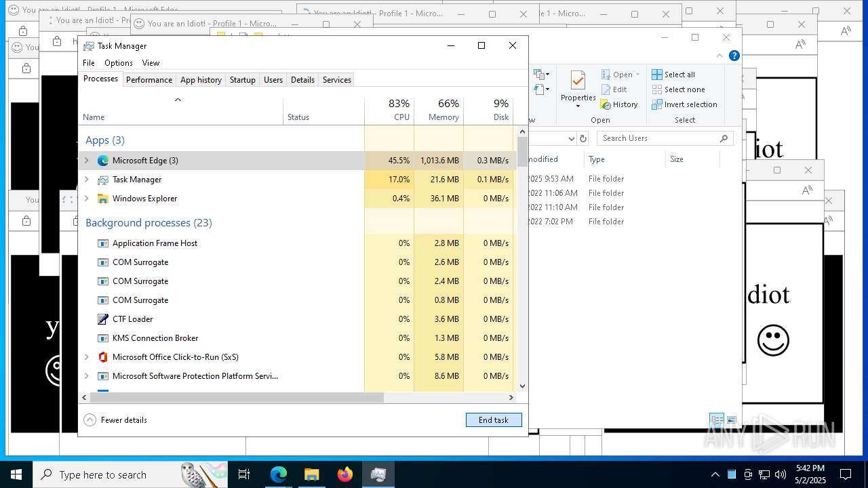The width and height of the screenshot is (868, 488).
Task: Expand Microsoft Office Click-to-Run (SxS) row
Action: 86,357
